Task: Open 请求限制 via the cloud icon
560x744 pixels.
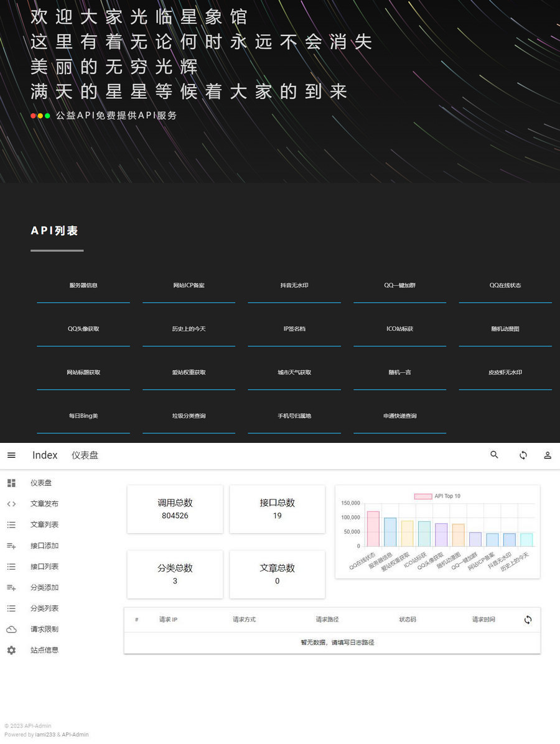Action: [x=11, y=629]
